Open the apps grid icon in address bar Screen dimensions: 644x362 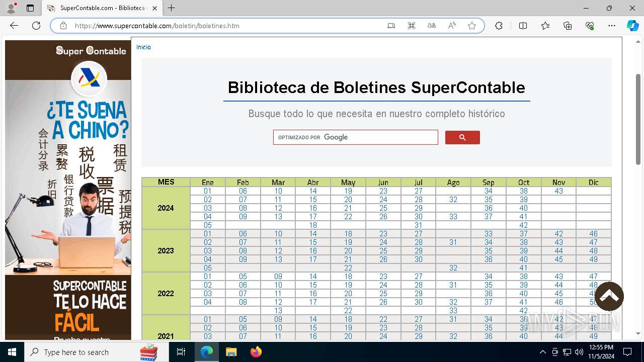pyautogui.click(x=412, y=26)
